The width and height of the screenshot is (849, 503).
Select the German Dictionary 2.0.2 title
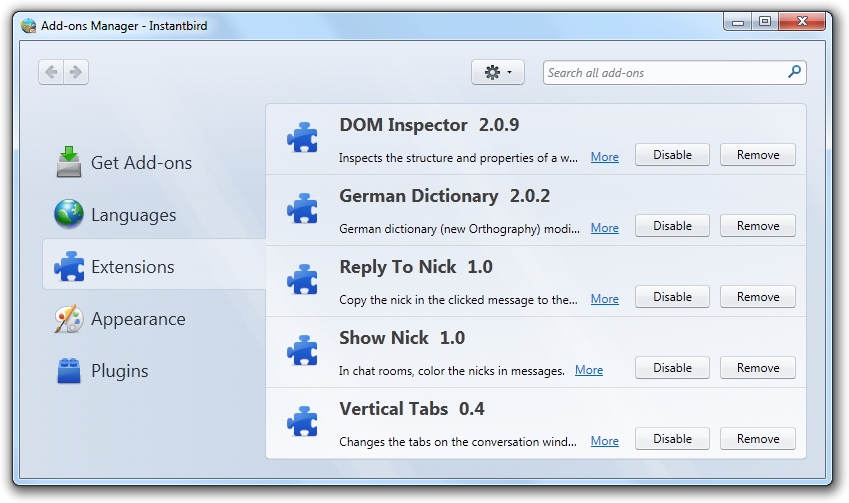coord(445,196)
